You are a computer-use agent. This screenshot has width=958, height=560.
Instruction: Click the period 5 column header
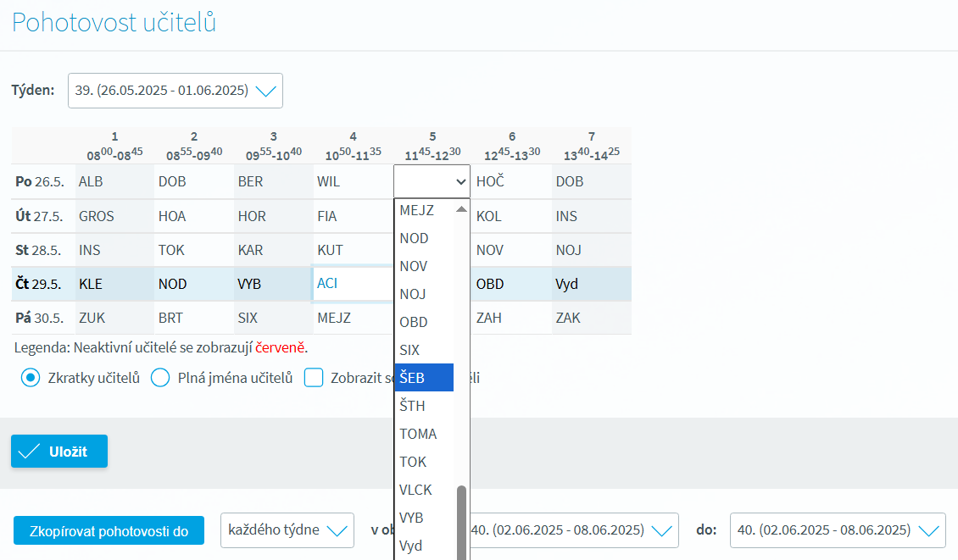(432, 146)
